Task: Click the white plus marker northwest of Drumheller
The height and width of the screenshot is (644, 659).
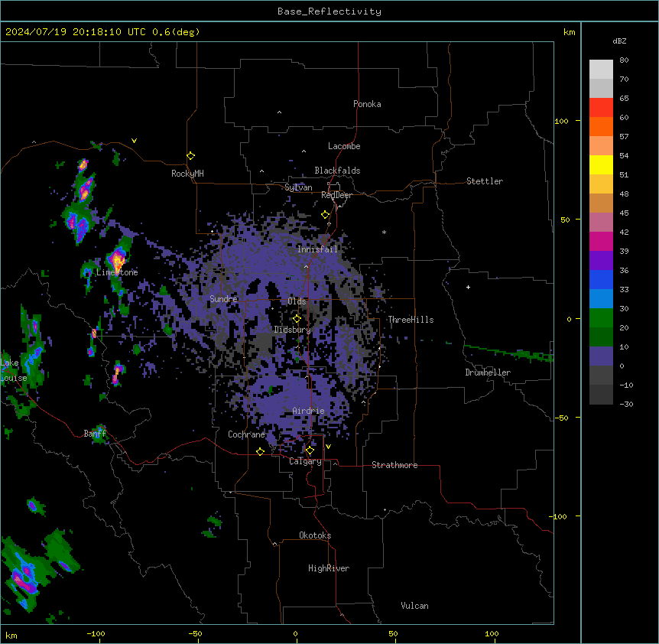Action: click(x=468, y=287)
